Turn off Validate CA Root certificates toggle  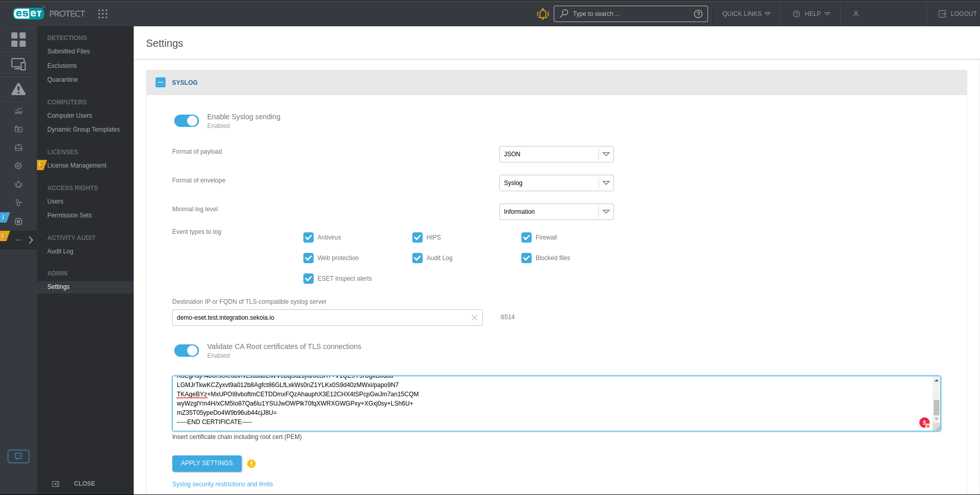(187, 351)
